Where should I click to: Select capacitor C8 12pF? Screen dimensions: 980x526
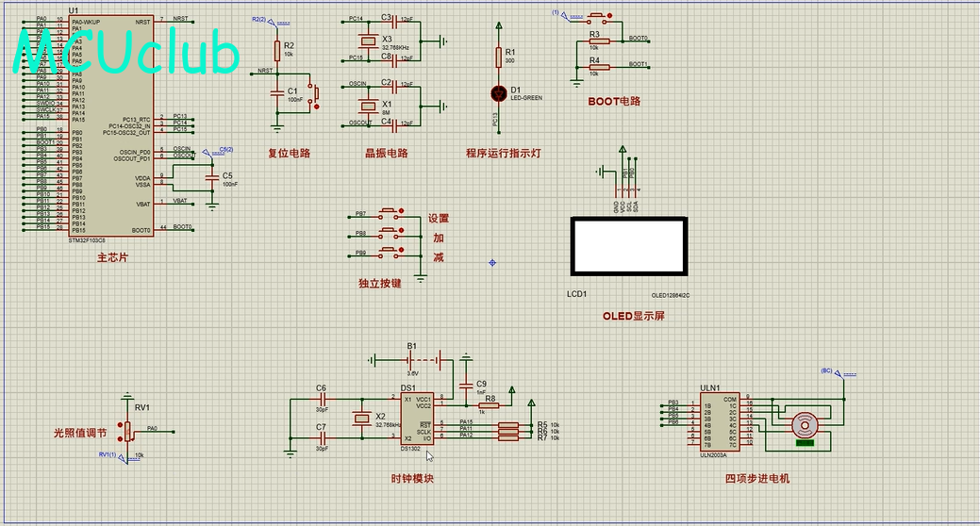395,60
